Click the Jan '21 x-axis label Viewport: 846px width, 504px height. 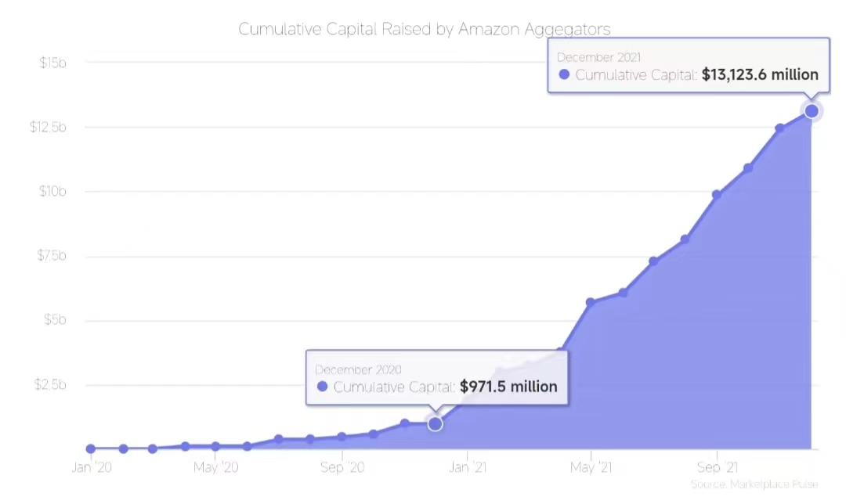pyautogui.click(x=468, y=468)
